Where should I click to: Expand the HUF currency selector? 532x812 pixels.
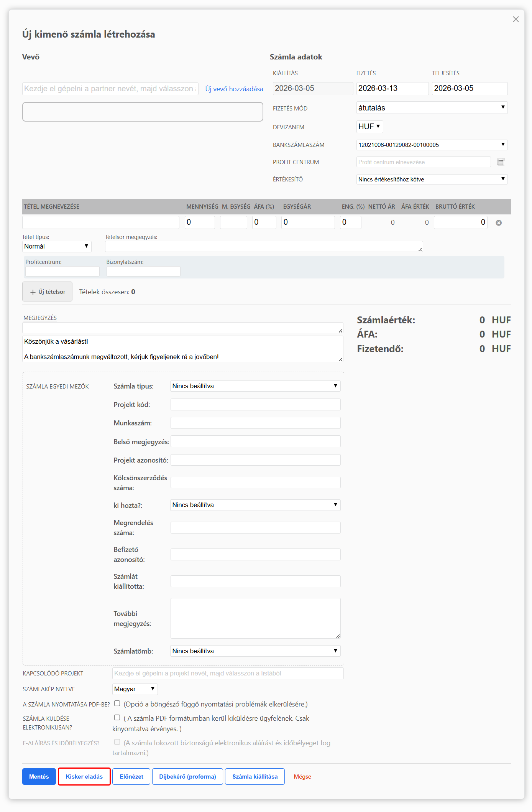[369, 127]
